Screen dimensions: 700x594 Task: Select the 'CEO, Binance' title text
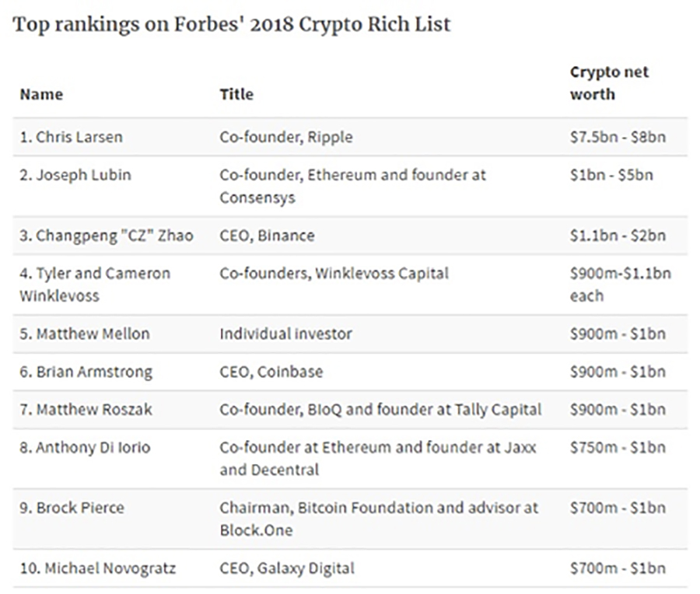tap(267, 236)
